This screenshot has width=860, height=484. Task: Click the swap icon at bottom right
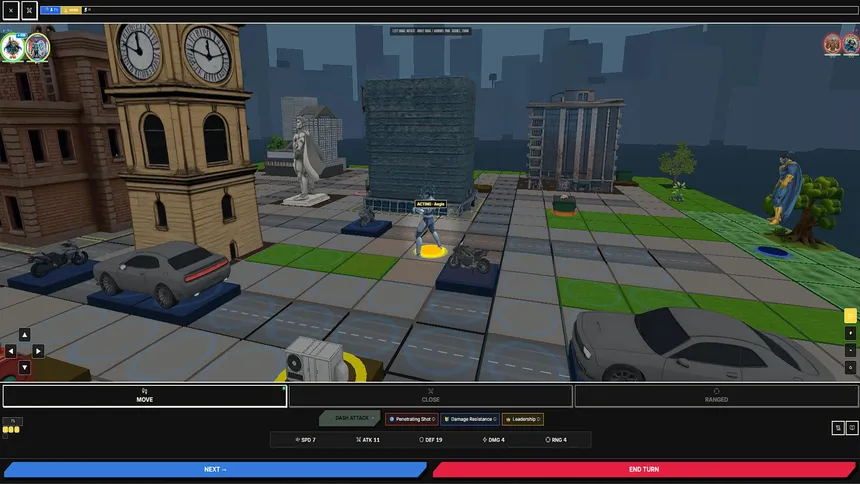pyautogui.click(x=838, y=427)
